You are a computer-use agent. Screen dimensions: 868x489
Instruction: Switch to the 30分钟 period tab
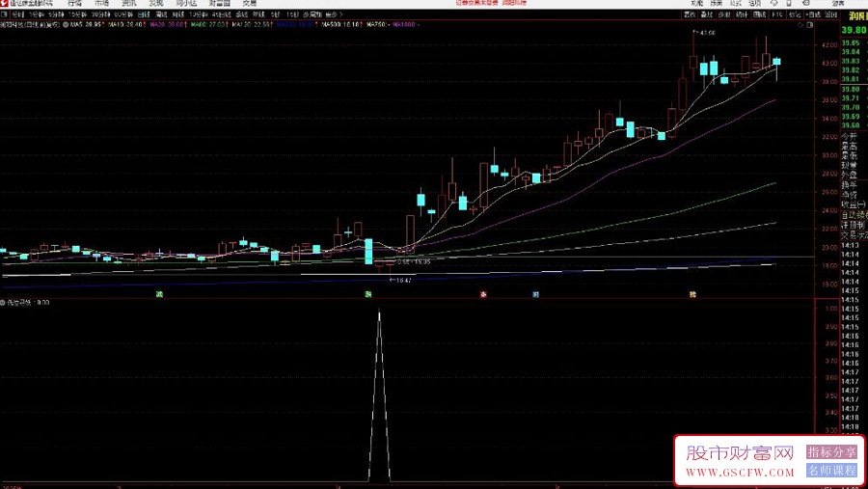click(x=100, y=14)
